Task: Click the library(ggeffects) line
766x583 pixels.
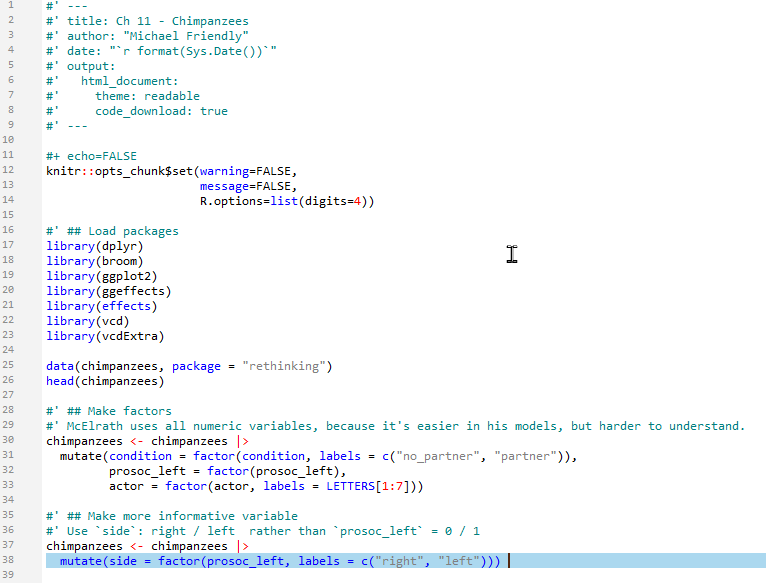Action: [x=108, y=291]
